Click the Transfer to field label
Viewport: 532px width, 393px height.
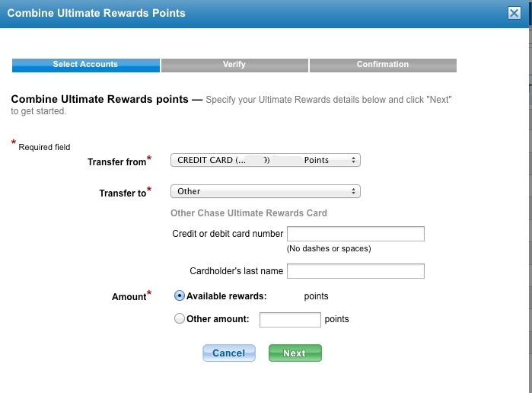tap(122, 193)
